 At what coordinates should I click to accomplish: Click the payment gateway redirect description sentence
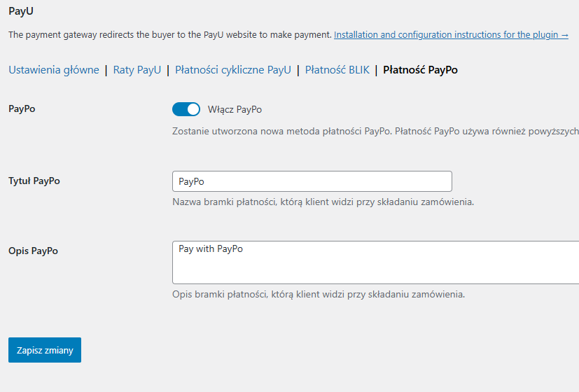pos(169,34)
